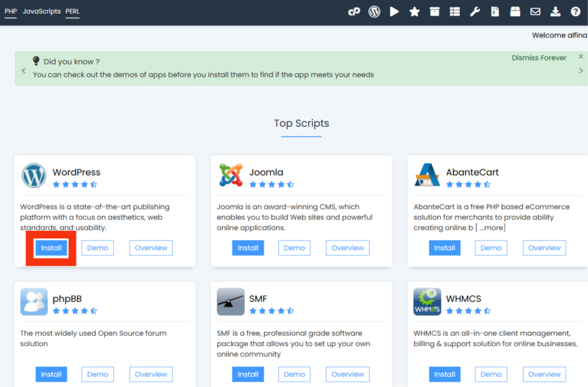The width and height of the screenshot is (588, 387).
Task: Show previous tip with left chevron
Action: [24, 71]
